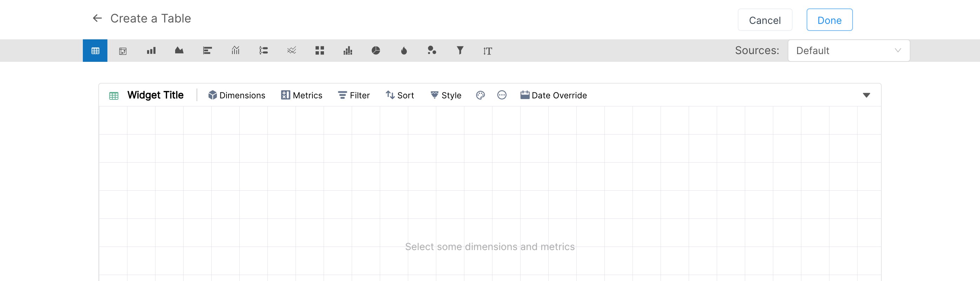Viewport: 980px width, 281px height.
Task: Open the Sources Default dropdown
Action: coord(849,51)
